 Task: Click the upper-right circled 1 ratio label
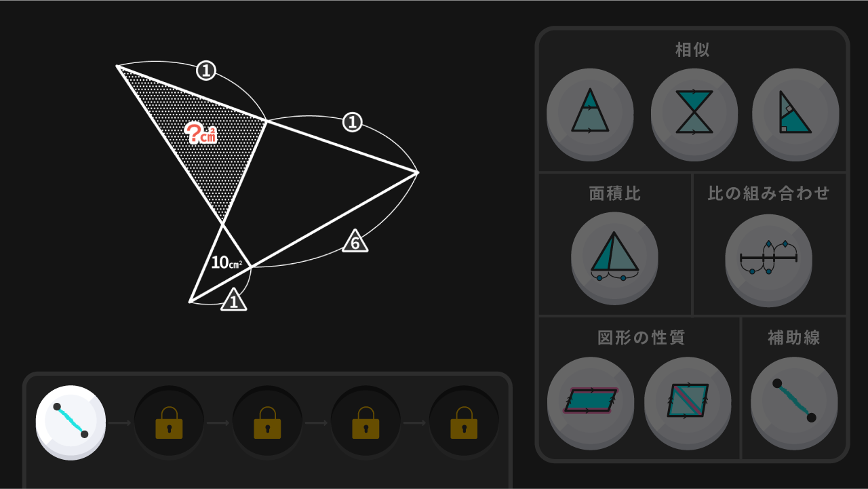point(352,123)
